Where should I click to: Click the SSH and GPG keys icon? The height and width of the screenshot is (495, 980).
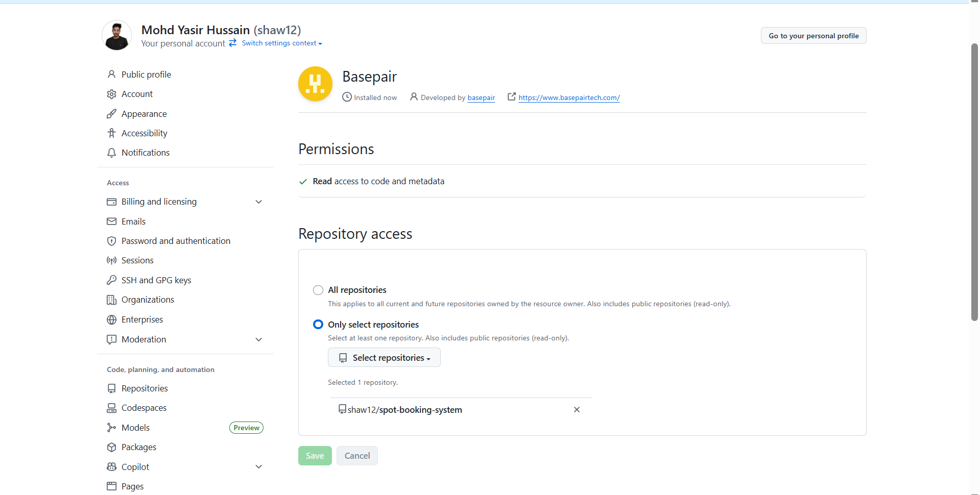point(111,280)
